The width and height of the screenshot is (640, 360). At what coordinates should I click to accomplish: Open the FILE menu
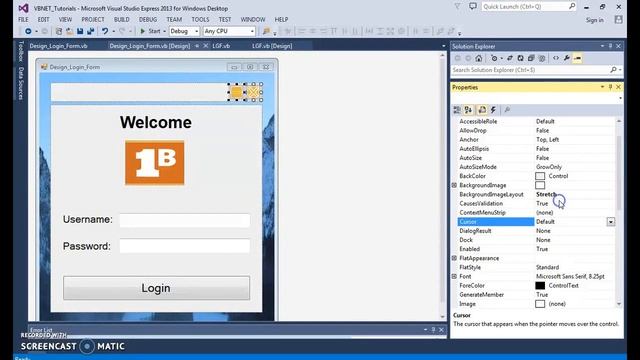tap(23, 20)
